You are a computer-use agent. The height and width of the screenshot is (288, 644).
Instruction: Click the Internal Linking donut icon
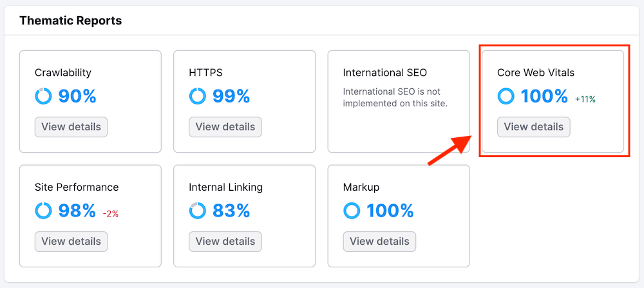[x=197, y=211]
